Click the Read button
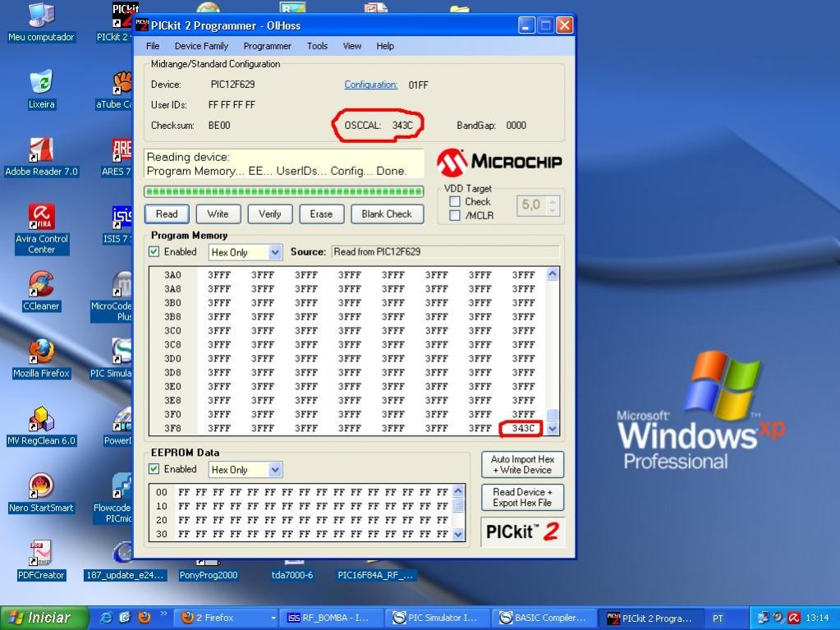Viewport: 840px width, 630px height. (x=167, y=214)
